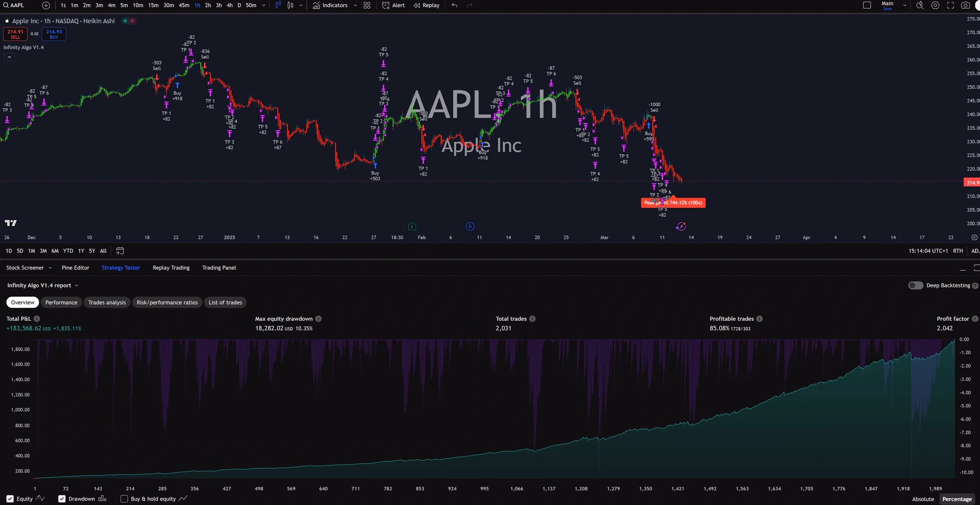
Task: Click the blue BUY 214.93 button
Action: pyautogui.click(x=54, y=34)
